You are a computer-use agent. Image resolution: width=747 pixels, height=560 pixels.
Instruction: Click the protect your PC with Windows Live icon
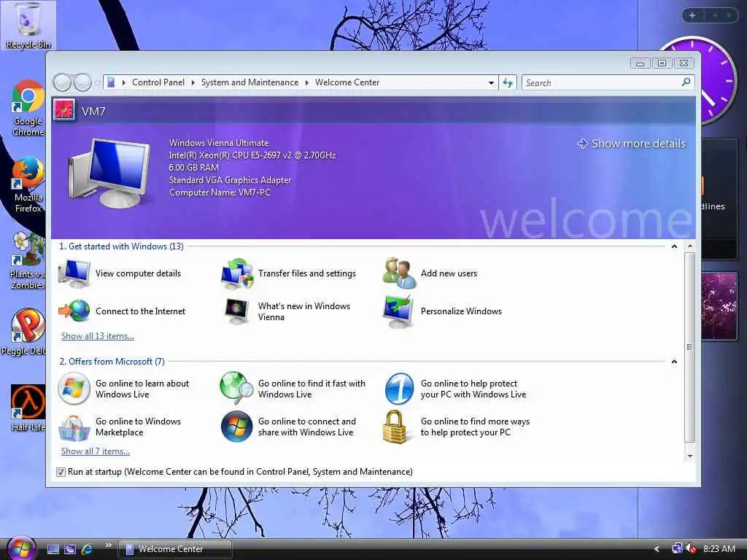tap(399, 389)
